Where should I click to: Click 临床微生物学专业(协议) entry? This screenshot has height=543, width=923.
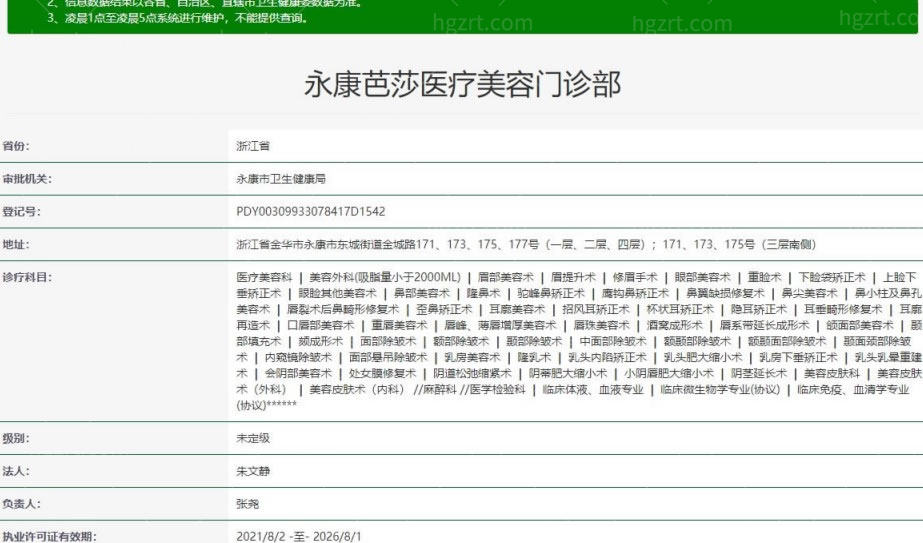pos(720,389)
